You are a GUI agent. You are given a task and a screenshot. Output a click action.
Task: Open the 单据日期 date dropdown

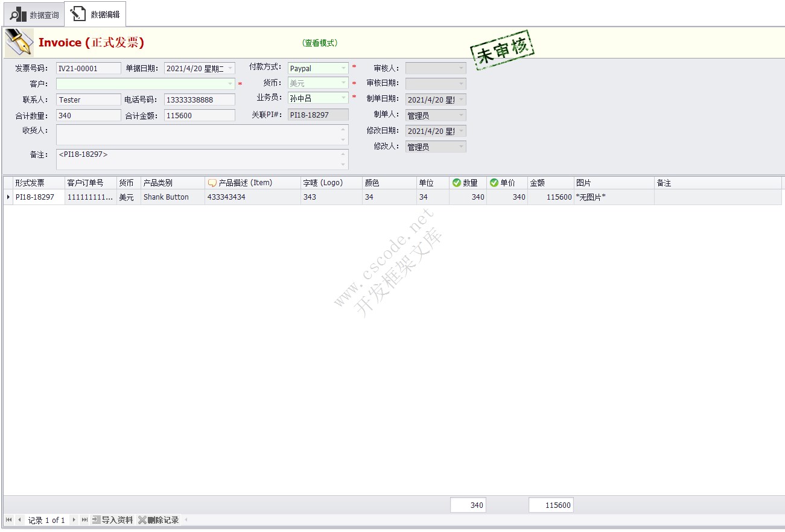point(230,69)
